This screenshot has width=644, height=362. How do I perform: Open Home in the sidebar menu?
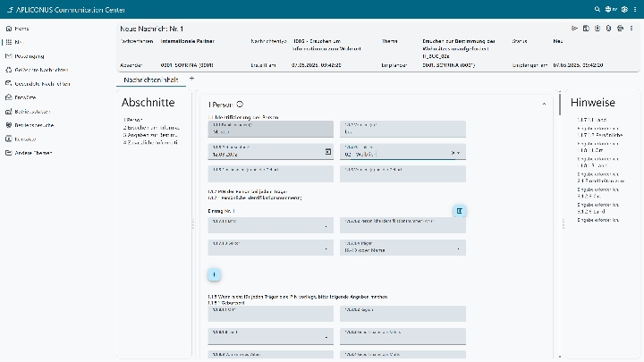click(21, 29)
